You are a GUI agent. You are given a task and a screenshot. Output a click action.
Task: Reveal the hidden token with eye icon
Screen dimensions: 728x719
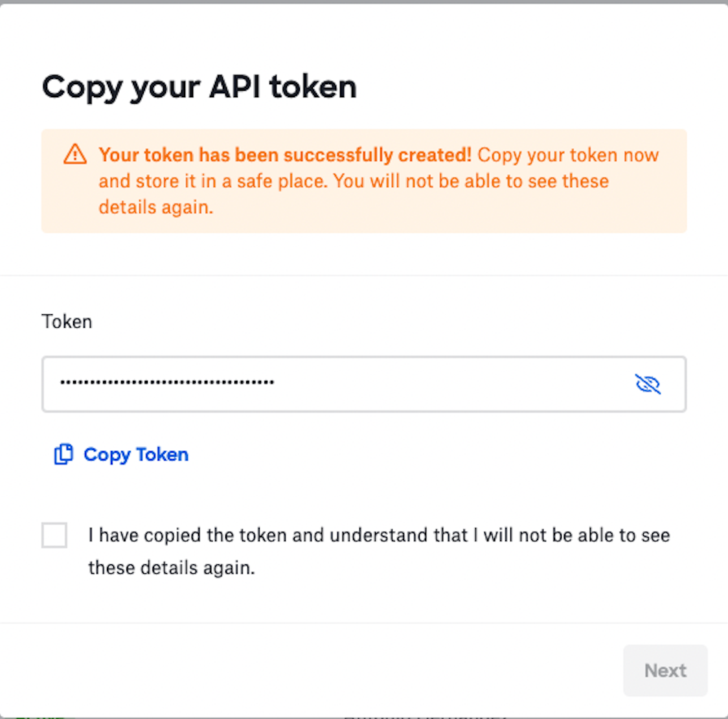[647, 384]
